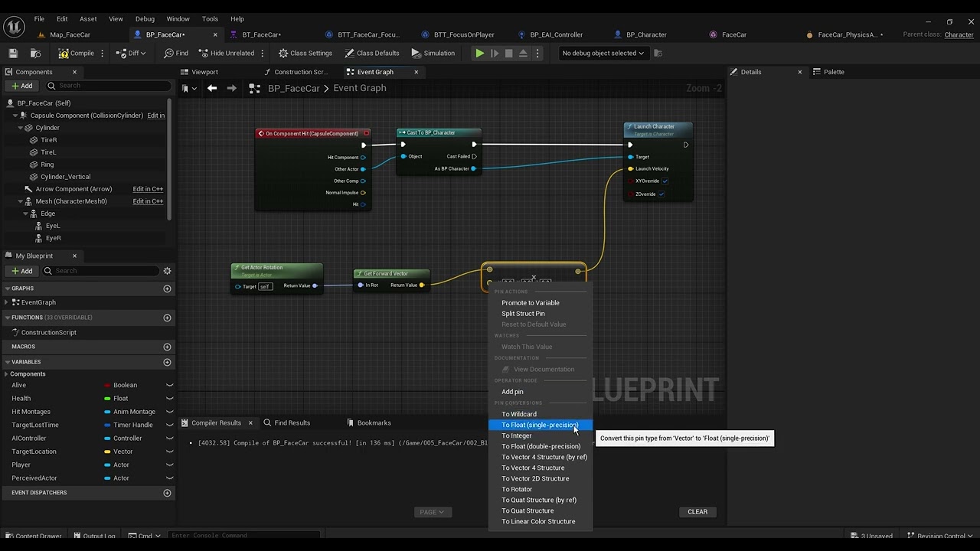Toggle visibility eye for Alive variable
The height and width of the screenshot is (551, 980).
pos(170,385)
